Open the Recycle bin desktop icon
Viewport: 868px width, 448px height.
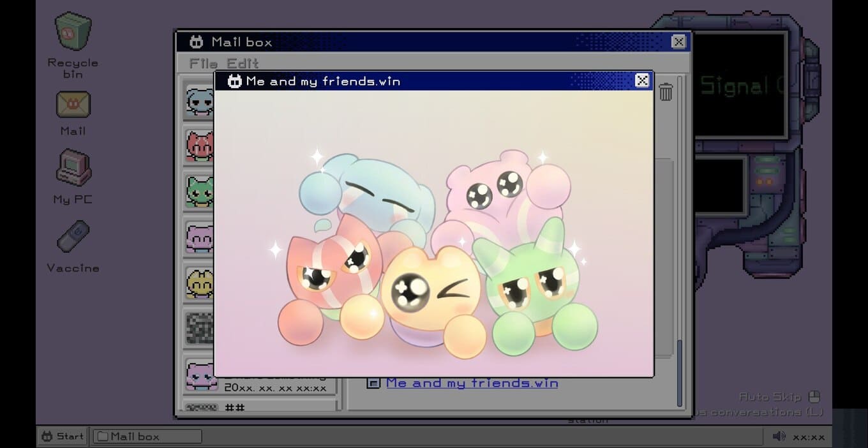coord(73,33)
